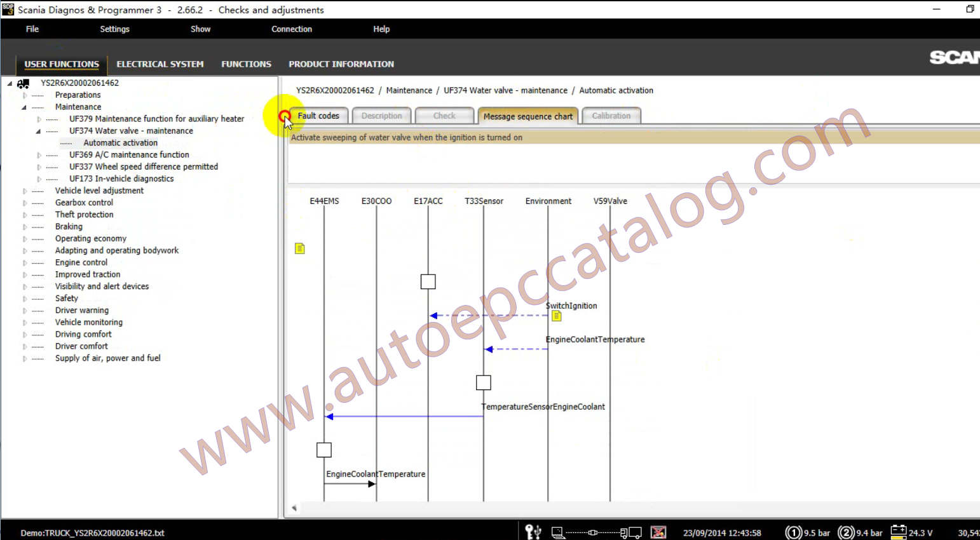Image resolution: width=980 pixels, height=540 pixels.
Task: Click Maintenance in the breadcrumb path
Action: click(409, 91)
